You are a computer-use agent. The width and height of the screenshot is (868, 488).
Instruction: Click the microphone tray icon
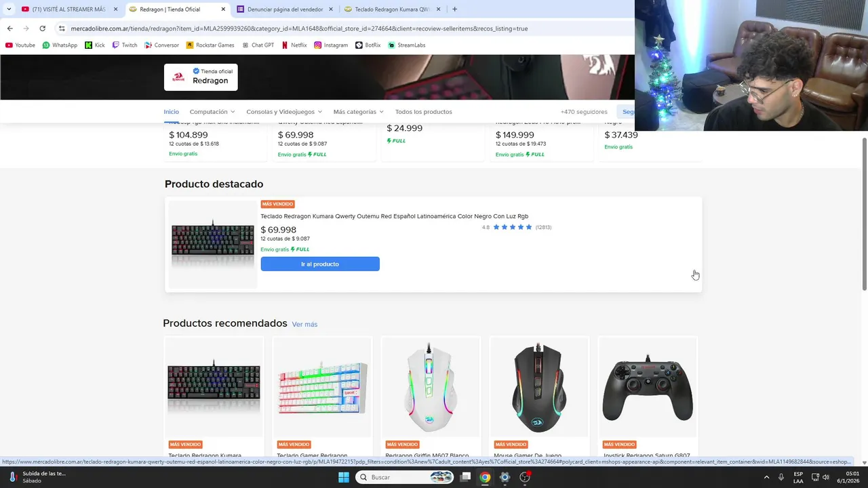(781, 477)
